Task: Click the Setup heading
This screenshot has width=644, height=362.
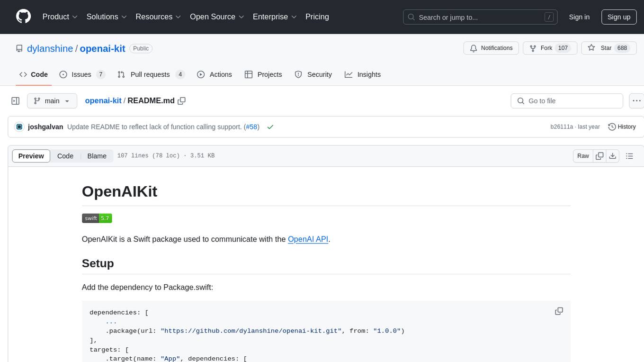Action: pyautogui.click(x=98, y=263)
